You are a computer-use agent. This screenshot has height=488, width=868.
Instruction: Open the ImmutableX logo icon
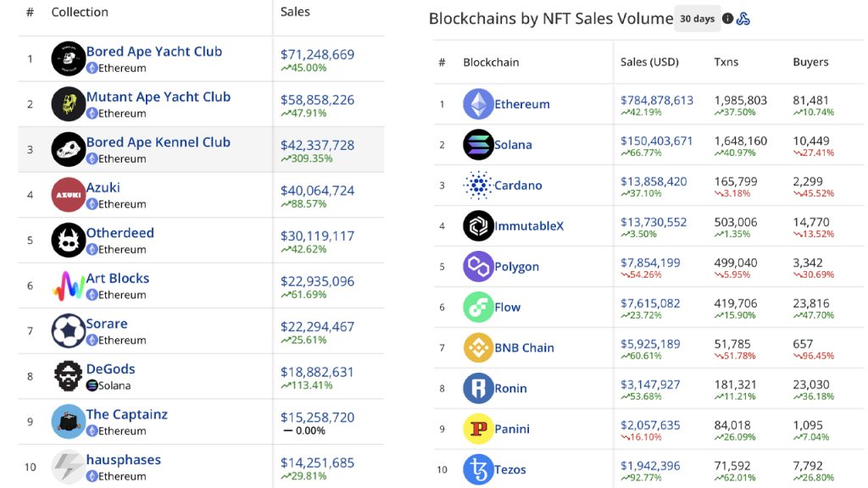tap(478, 225)
